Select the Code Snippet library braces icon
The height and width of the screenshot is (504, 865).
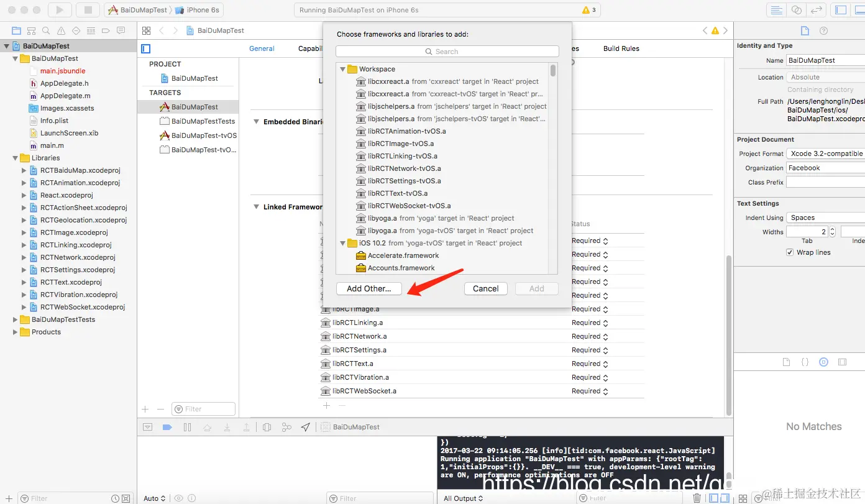click(805, 362)
